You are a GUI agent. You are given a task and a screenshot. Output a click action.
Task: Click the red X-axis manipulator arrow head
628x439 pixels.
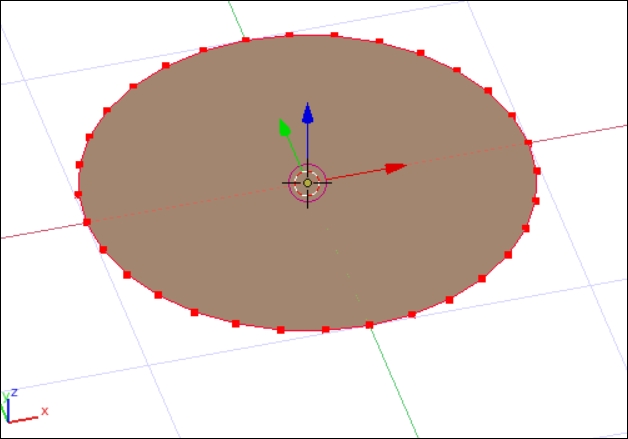pyautogui.click(x=395, y=168)
